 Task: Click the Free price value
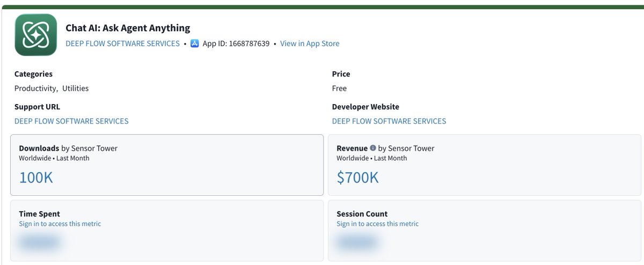[x=339, y=88]
